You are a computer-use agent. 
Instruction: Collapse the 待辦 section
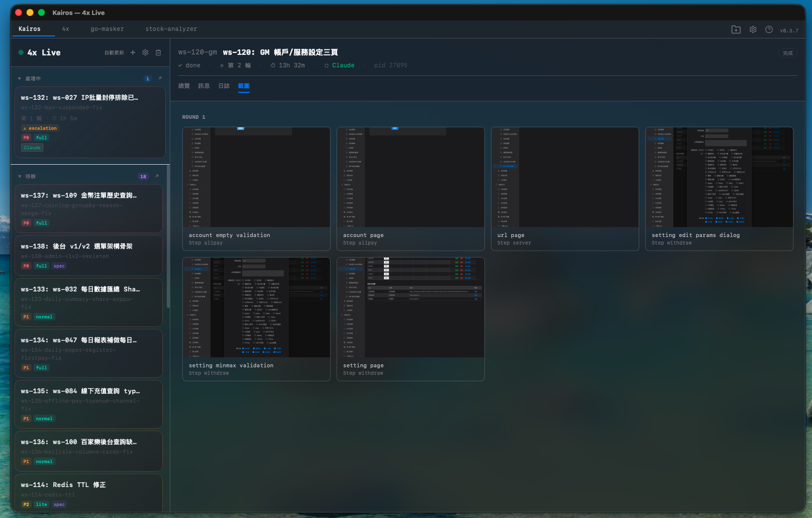pos(19,176)
